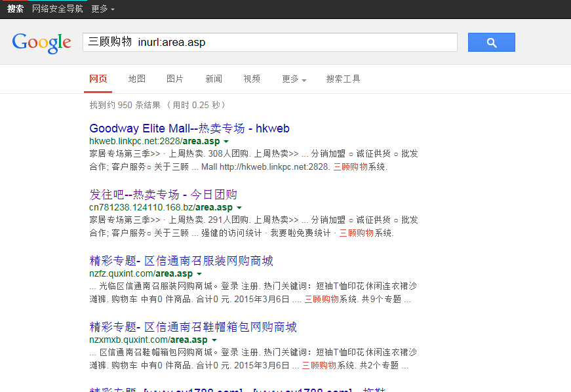571x392 pixels.
Task: Click the hkweb.linkpc.net:2828/area.asp URL text
Action: tap(155, 141)
